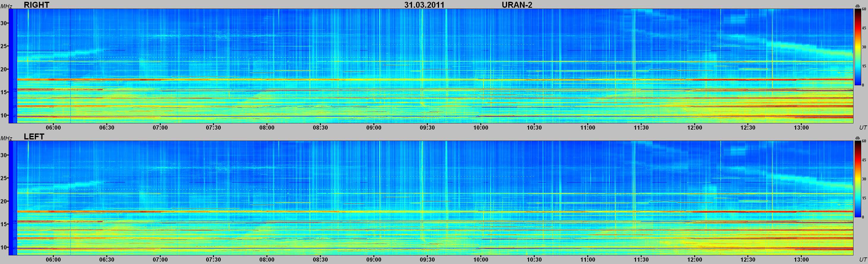The height and width of the screenshot is (264, 868).
Task: Click the 30 MHz tick on RIGHT panel
Action: tap(4, 23)
